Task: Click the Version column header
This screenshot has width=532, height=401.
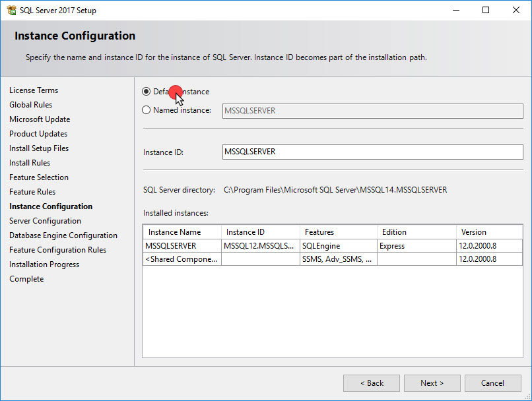Action: pos(489,232)
